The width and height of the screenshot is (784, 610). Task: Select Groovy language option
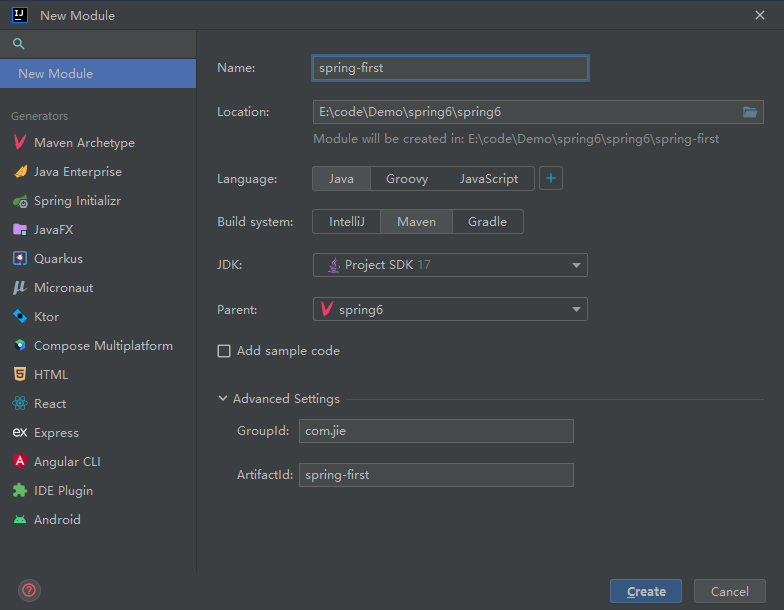pos(406,178)
